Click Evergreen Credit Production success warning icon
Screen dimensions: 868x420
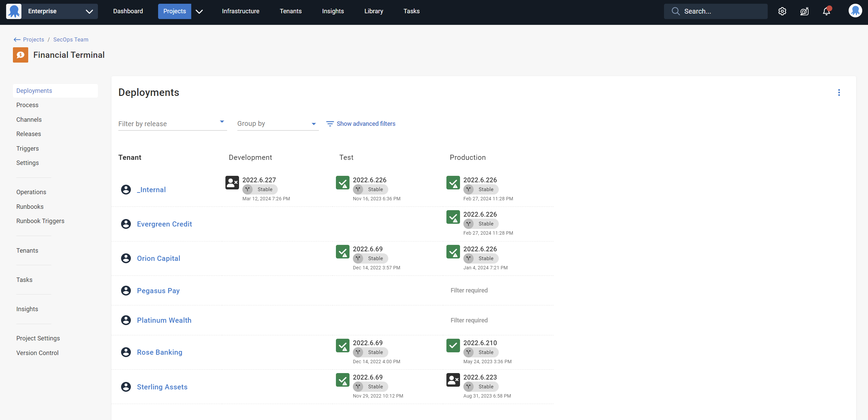pos(453,217)
